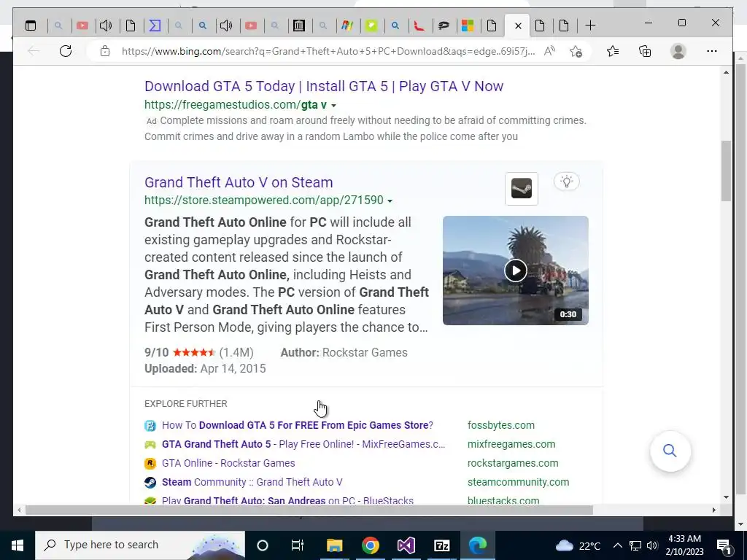This screenshot has width=747, height=560.
Task: Refresh the Bing search page
Action: [x=66, y=51]
